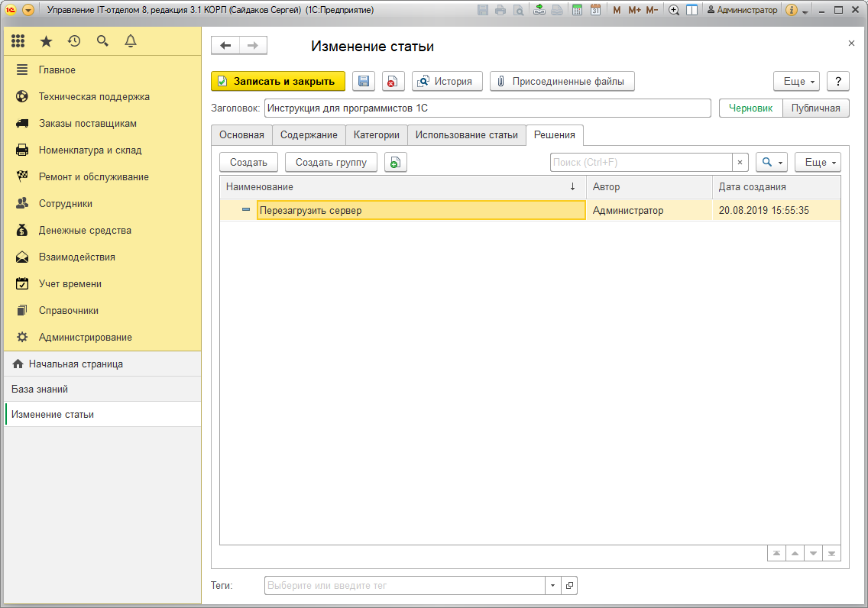Click the Заголовок input field

point(487,108)
